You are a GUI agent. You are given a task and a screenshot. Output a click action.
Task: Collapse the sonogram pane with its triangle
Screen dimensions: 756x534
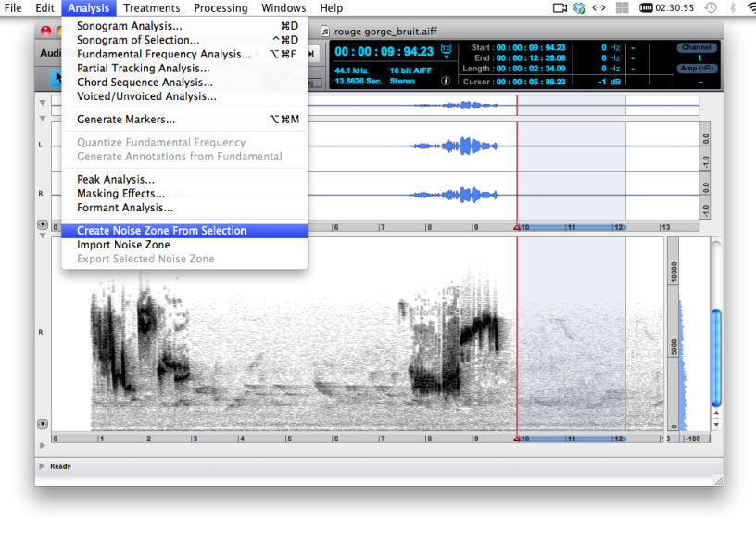(x=43, y=235)
